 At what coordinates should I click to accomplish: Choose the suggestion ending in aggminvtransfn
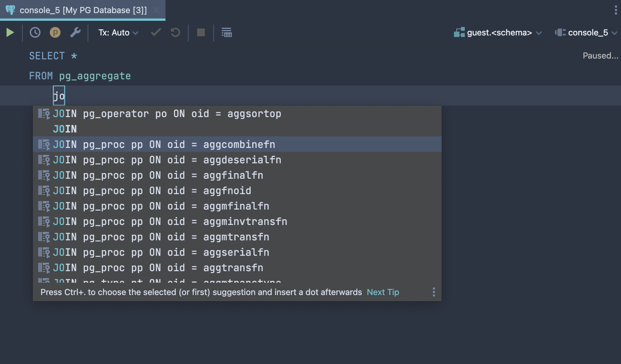click(x=237, y=221)
